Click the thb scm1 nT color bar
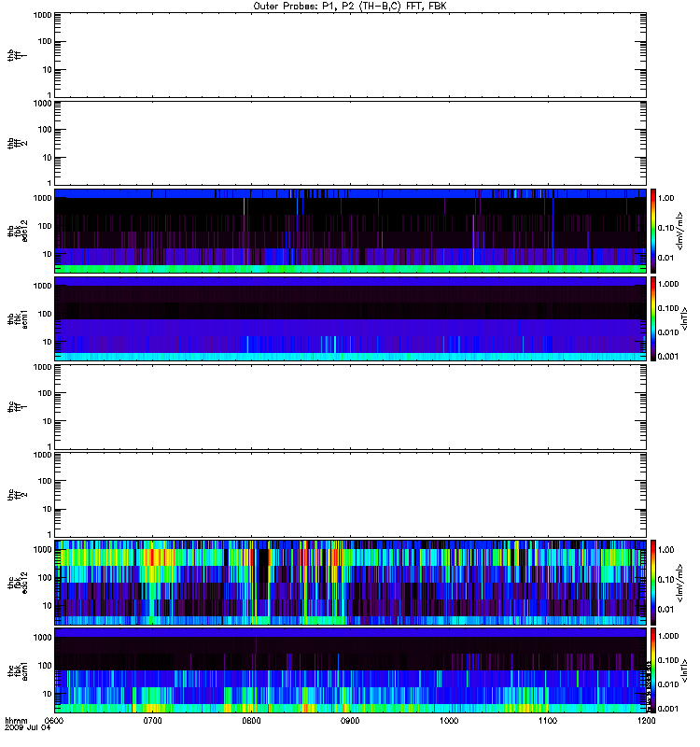Image resolution: width=700 pixels, height=747 pixels. [653, 318]
